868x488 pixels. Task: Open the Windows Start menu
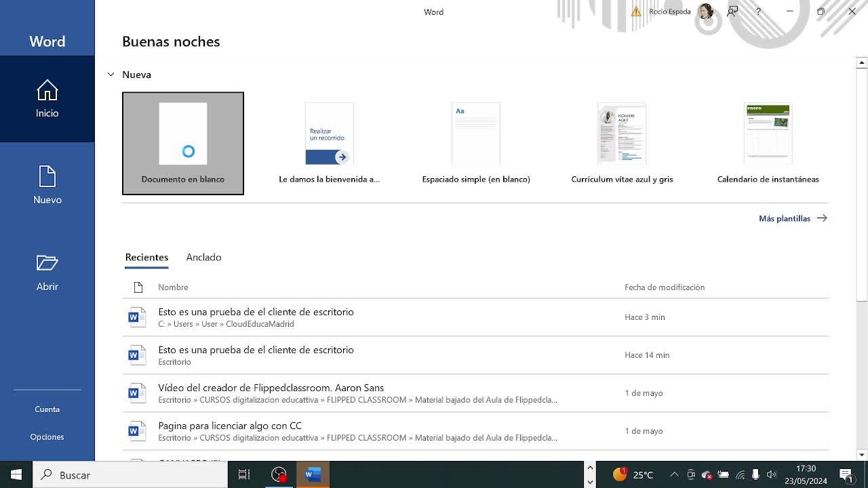tap(16, 475)
